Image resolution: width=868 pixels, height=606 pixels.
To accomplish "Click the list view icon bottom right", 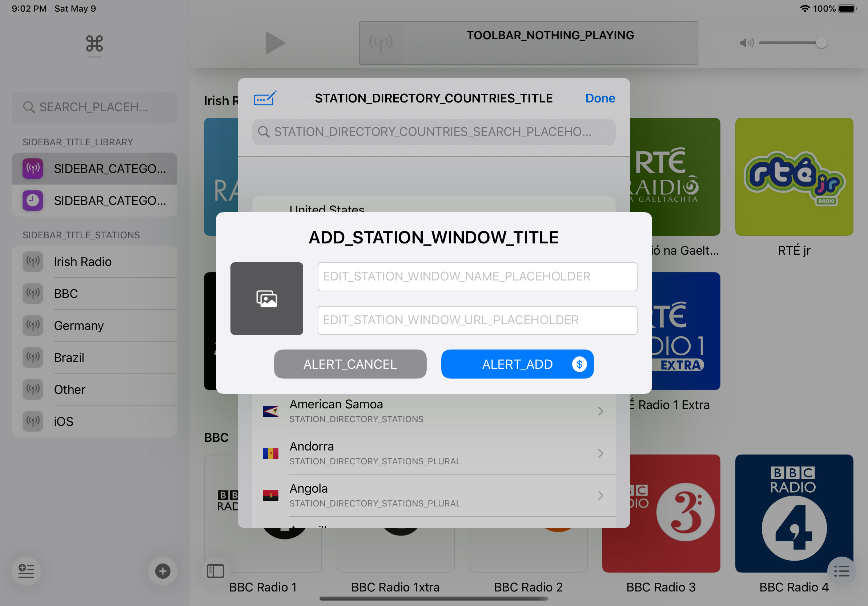I will (841, 571).
